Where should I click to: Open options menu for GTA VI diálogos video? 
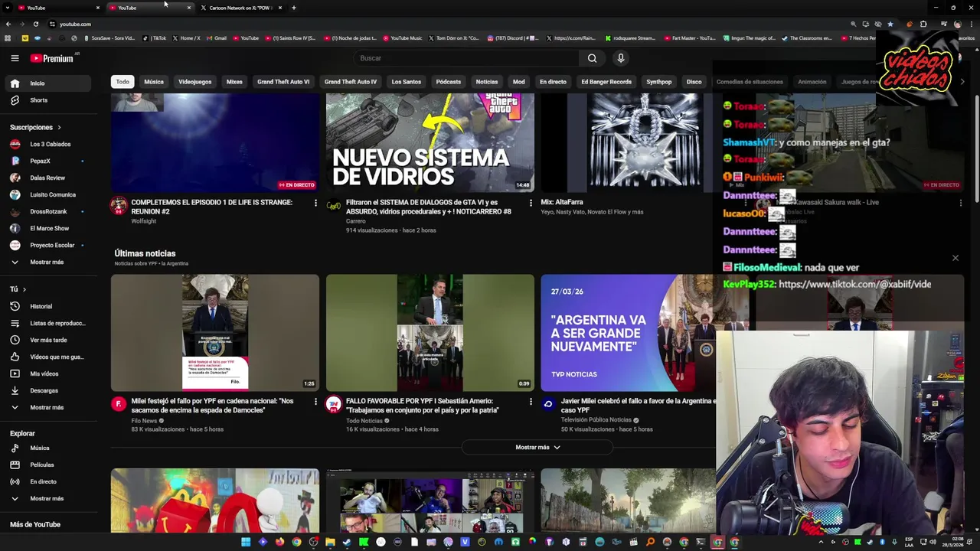pos(531,203)
